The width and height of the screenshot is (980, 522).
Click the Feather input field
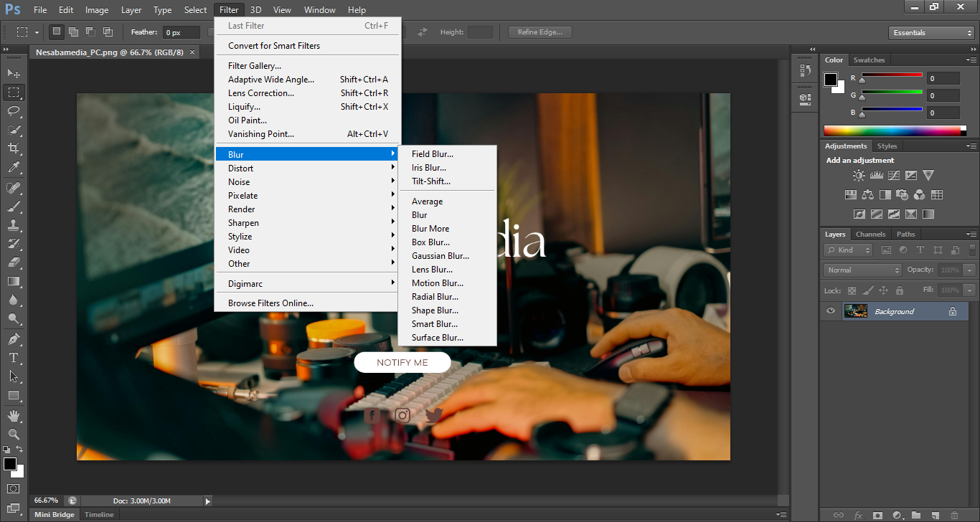point(182,32)
